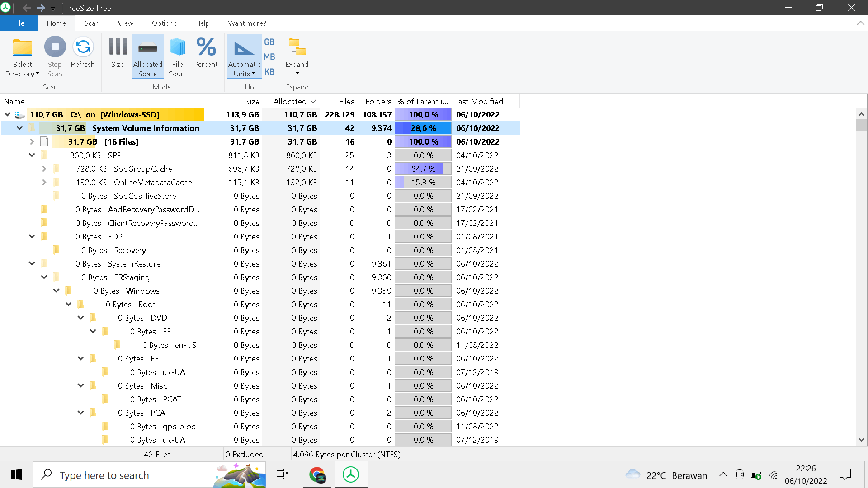Click the TreeSize taskbar icon
The image size is (868, 488).
coord(351,475)
